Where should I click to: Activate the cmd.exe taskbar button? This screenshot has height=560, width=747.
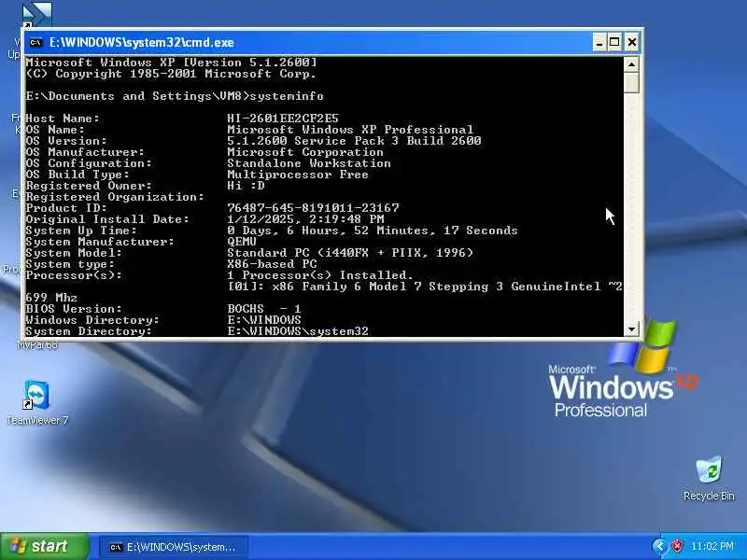pyautogui.click(x=174, y=547)
